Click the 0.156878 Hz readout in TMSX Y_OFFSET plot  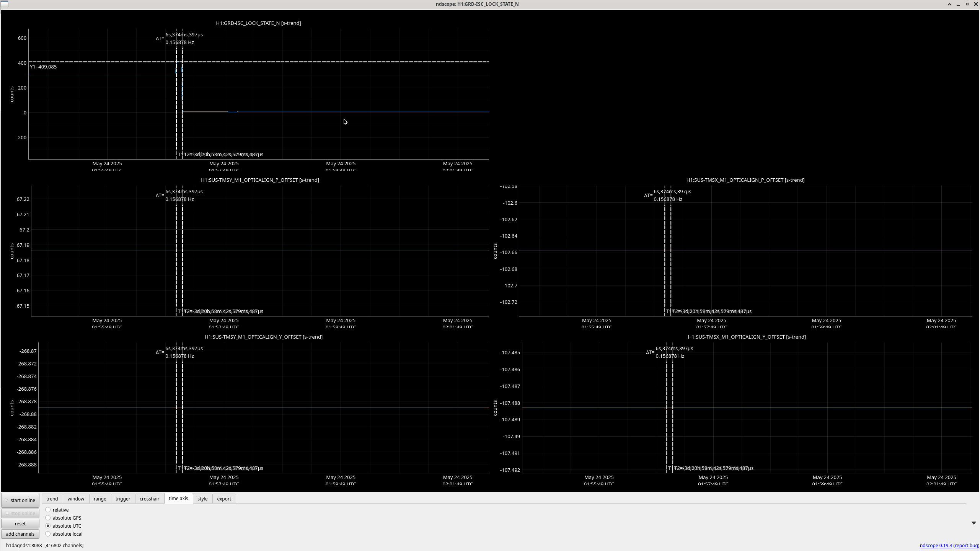pos(670,356)
